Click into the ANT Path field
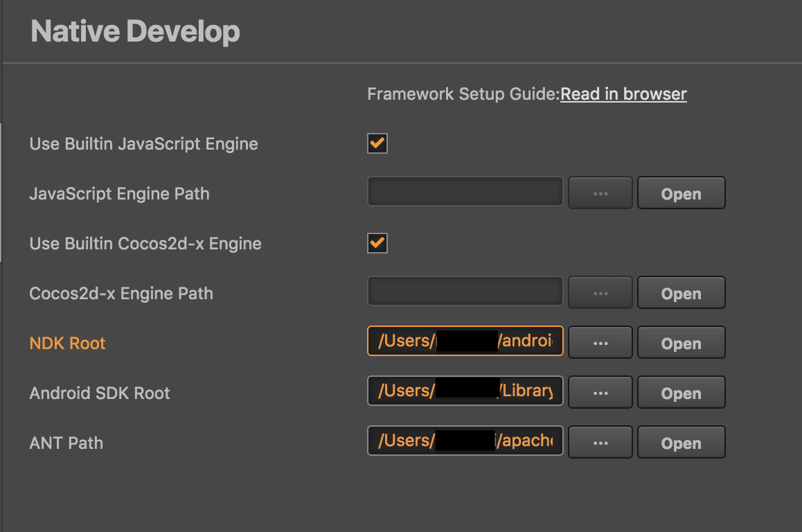802x532 pixels. pyautogui.click(x=465, y=441)
